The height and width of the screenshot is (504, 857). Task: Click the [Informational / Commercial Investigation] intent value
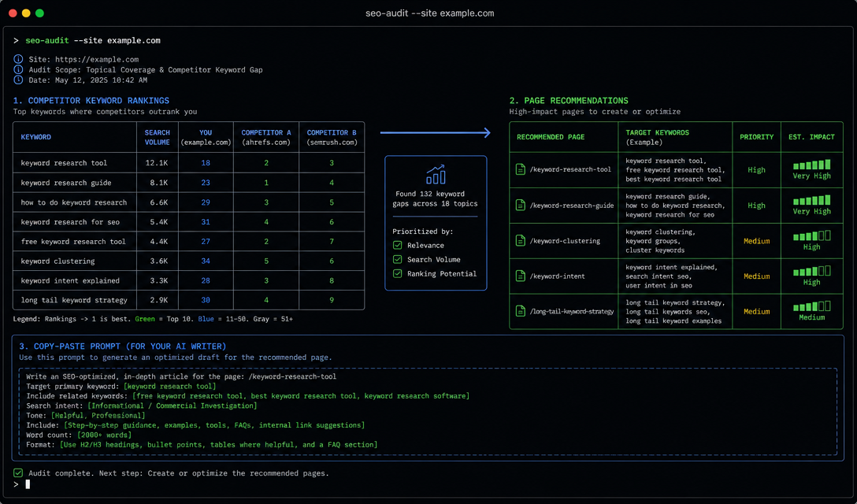click(172, 406)
